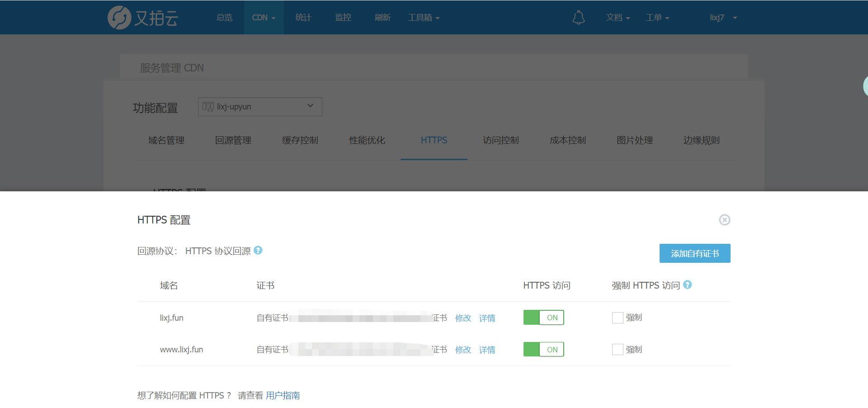Open the 用户指南 link
The image size is (868, 408).
click(283, 396)
